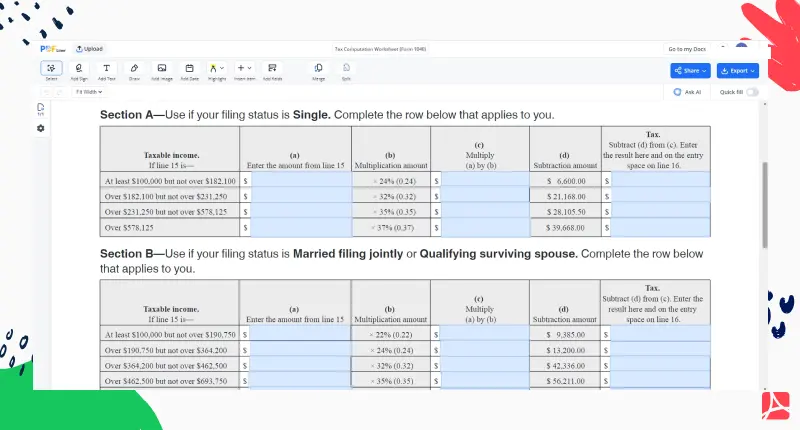Open the Share dropdown button
Screen dimensions: 800x430
[690, 70]
